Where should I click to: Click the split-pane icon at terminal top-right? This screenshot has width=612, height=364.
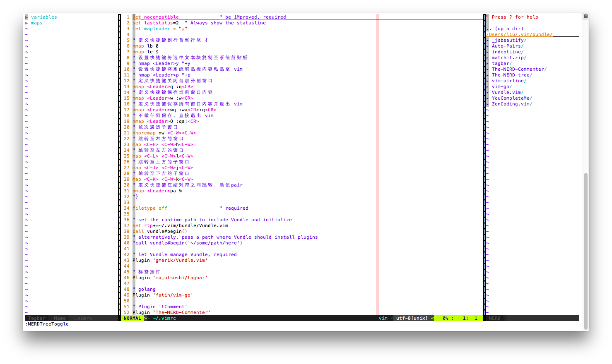(x=585, y=16)
